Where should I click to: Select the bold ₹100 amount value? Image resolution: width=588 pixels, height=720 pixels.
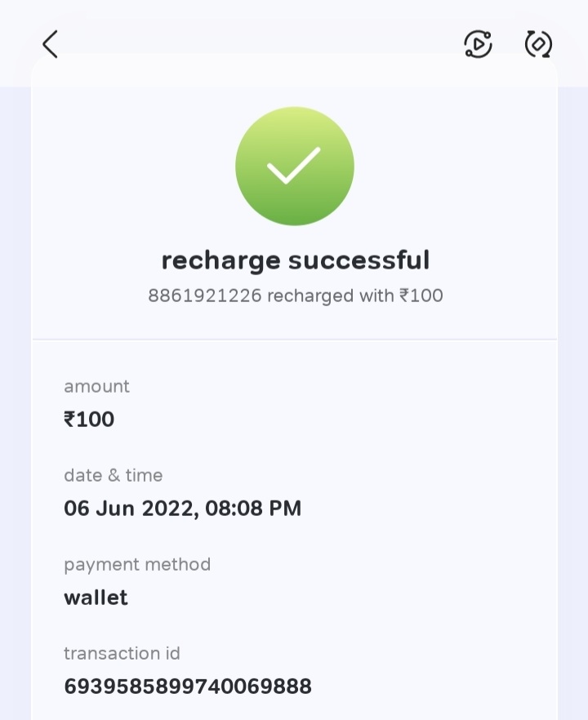(89, 420)
